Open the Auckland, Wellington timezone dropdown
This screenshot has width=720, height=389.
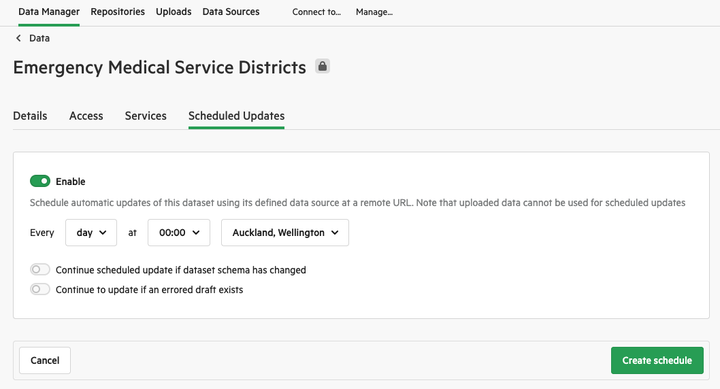click(x=285, y=232)
